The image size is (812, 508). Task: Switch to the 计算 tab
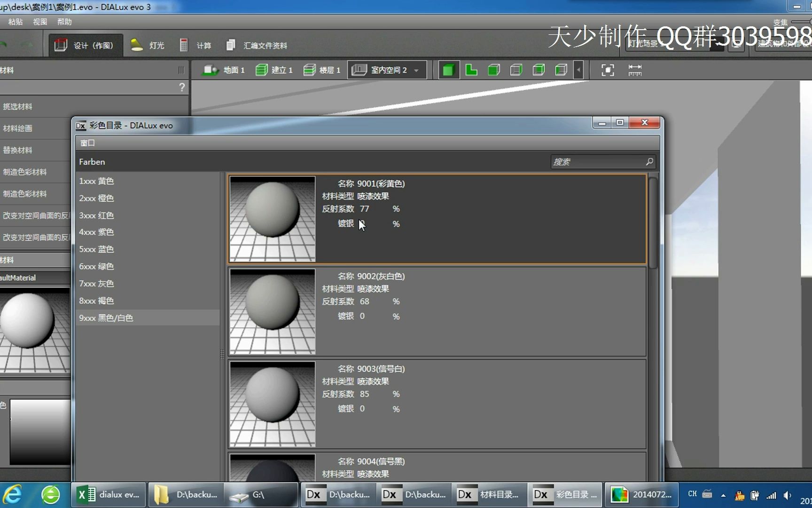(195, 46)
